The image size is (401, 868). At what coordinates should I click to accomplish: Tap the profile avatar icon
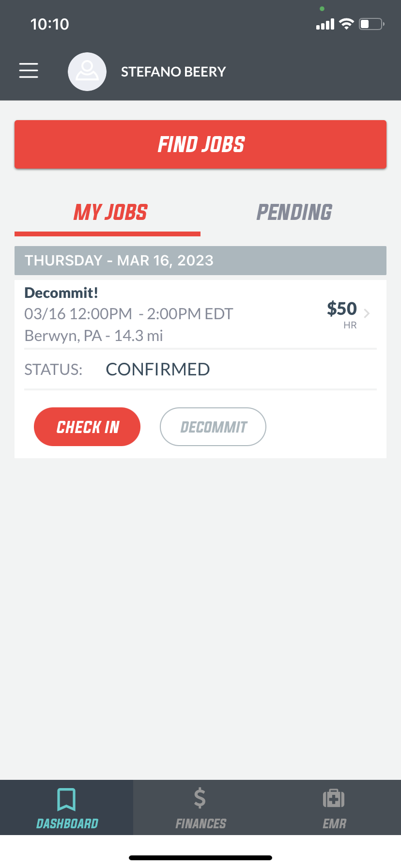pyautogui.click(x=87, y=72)
